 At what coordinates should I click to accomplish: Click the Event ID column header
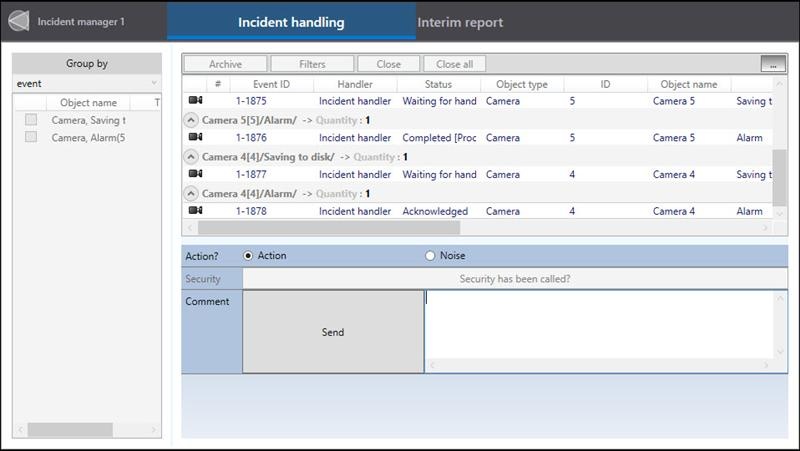(x=271, y=84)
